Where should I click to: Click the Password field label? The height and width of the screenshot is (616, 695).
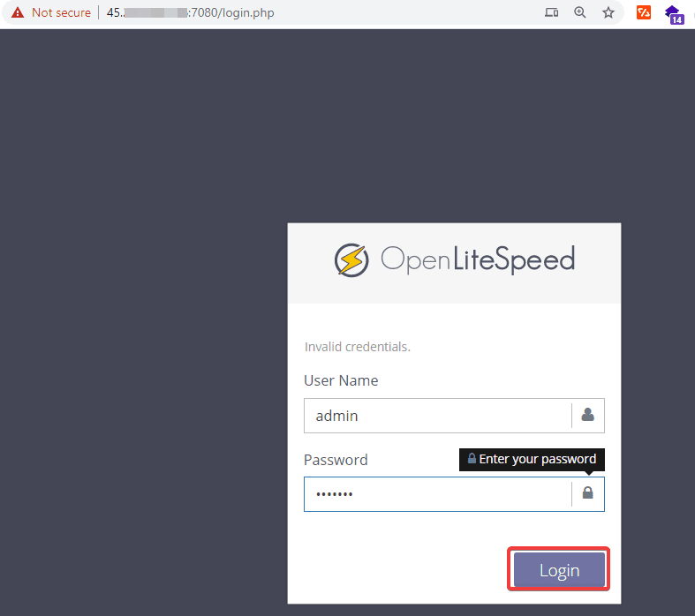pyautogui.click(x=336, y=460)
